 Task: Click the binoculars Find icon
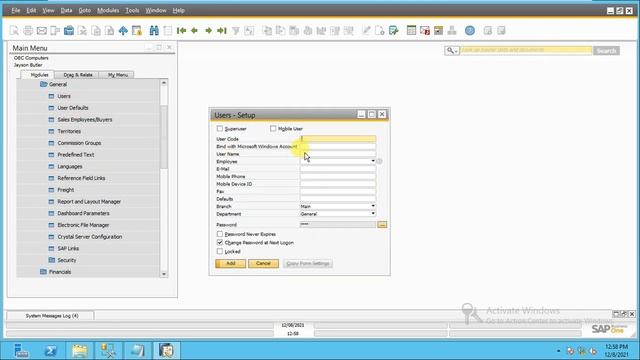pos(154,31)
